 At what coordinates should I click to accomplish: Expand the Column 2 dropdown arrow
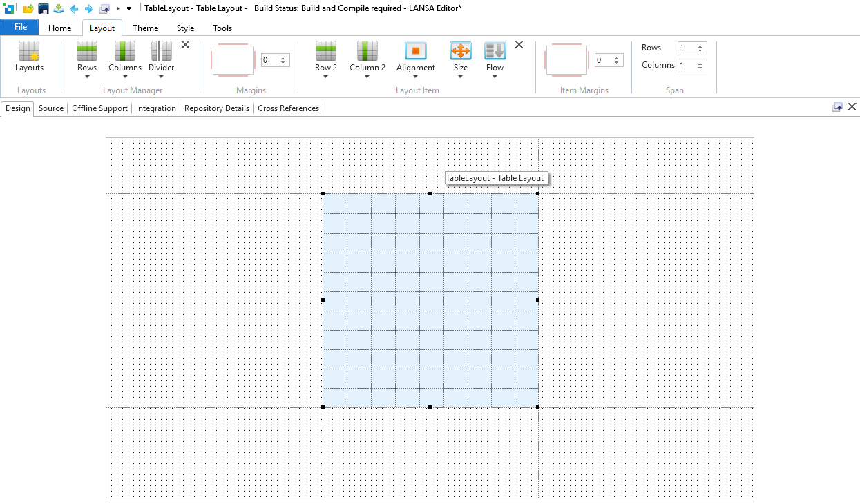tap(367, 77)
